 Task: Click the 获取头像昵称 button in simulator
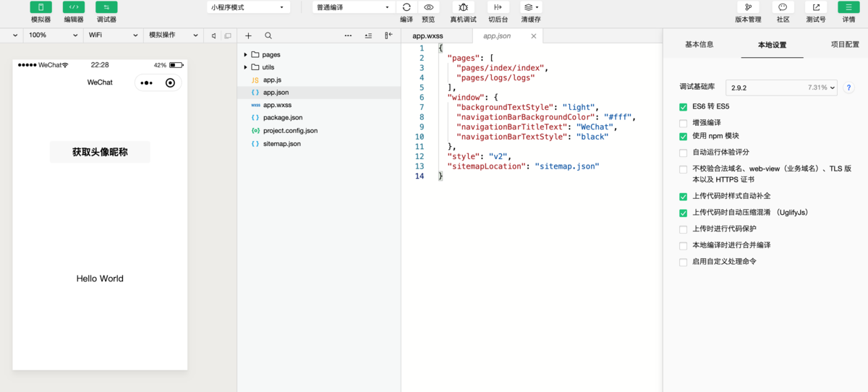point(100,152)
